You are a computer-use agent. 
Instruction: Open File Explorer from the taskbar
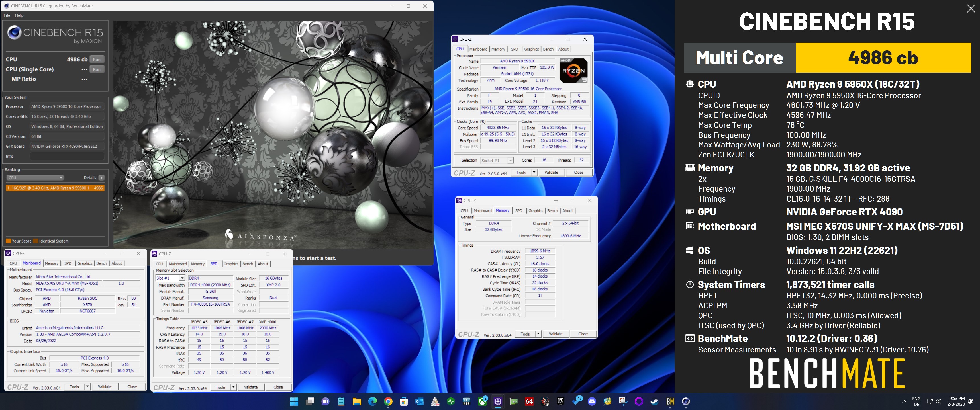[x=357, y=401]
